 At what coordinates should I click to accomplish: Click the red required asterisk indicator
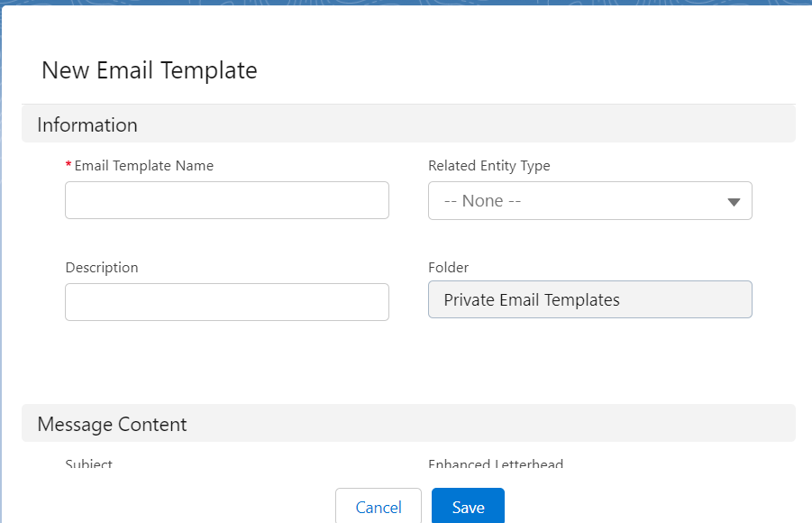pyautogui.click(x=68, y=166)
